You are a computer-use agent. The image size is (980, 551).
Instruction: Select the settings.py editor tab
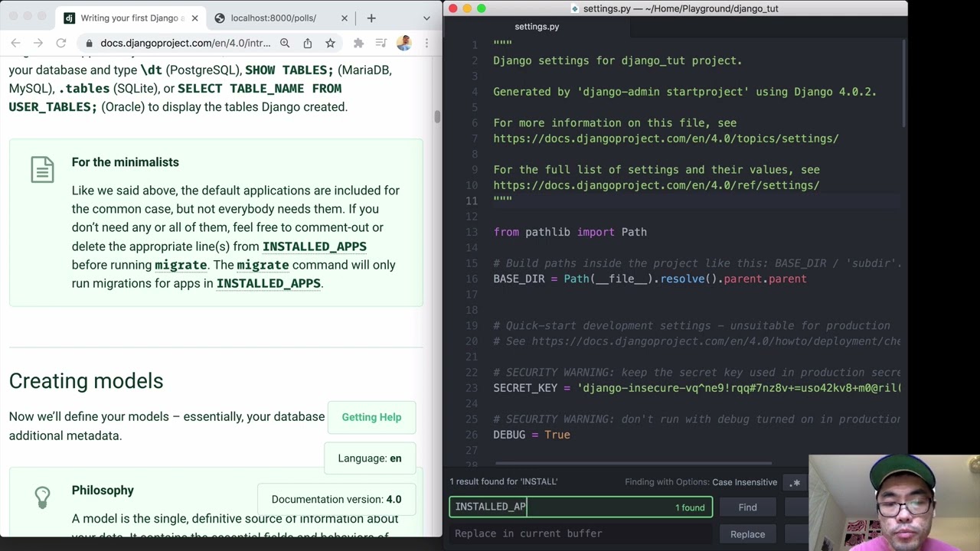tap(537, 27)
